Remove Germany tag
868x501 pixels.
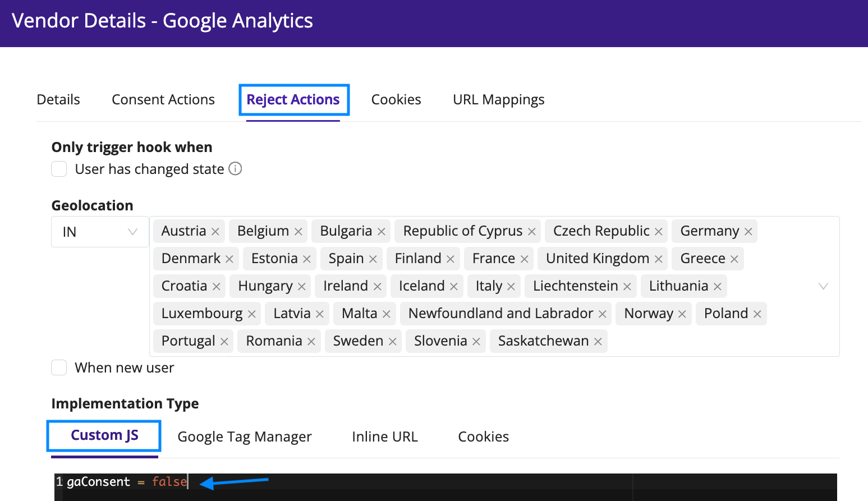click(748, 231)
